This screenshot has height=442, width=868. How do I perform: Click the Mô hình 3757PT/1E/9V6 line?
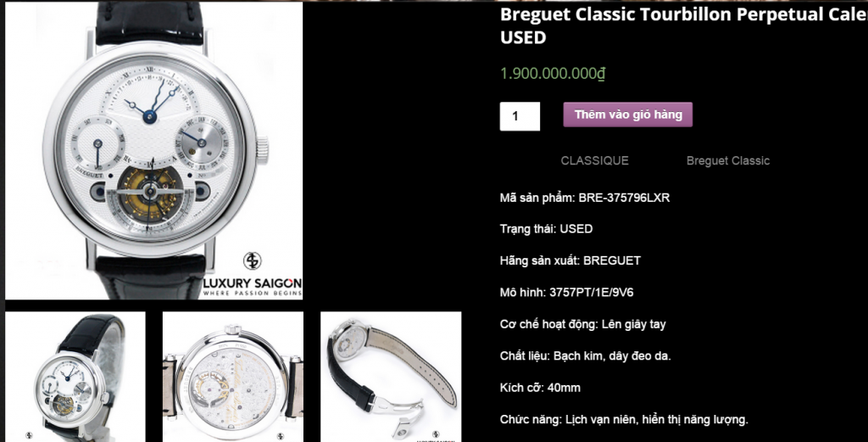point(566,293)
